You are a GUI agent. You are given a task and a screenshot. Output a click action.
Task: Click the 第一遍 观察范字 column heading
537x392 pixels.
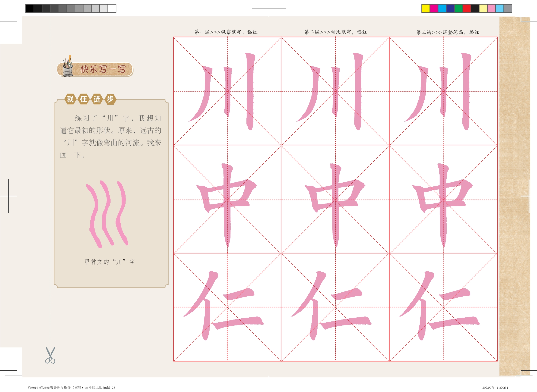point(226,32)
